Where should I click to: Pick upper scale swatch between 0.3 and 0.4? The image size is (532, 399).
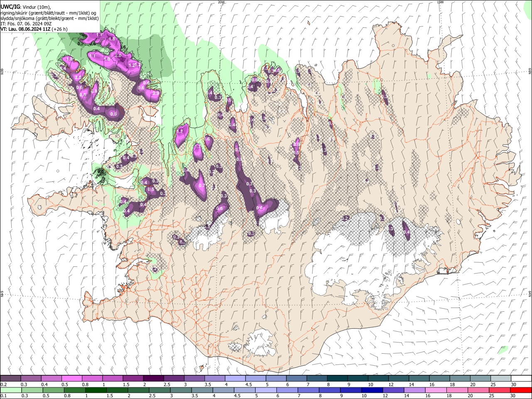(x=31, y=379)
